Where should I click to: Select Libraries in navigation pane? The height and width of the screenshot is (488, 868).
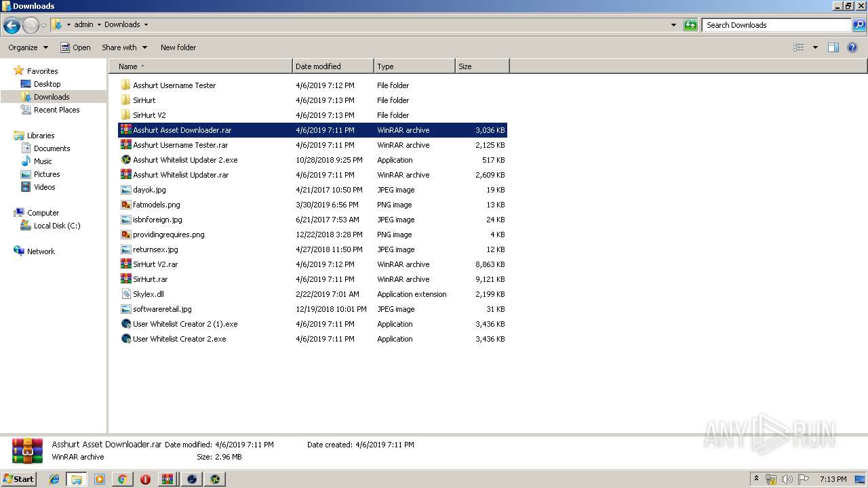pyautogui.click(x=41, y=136)
